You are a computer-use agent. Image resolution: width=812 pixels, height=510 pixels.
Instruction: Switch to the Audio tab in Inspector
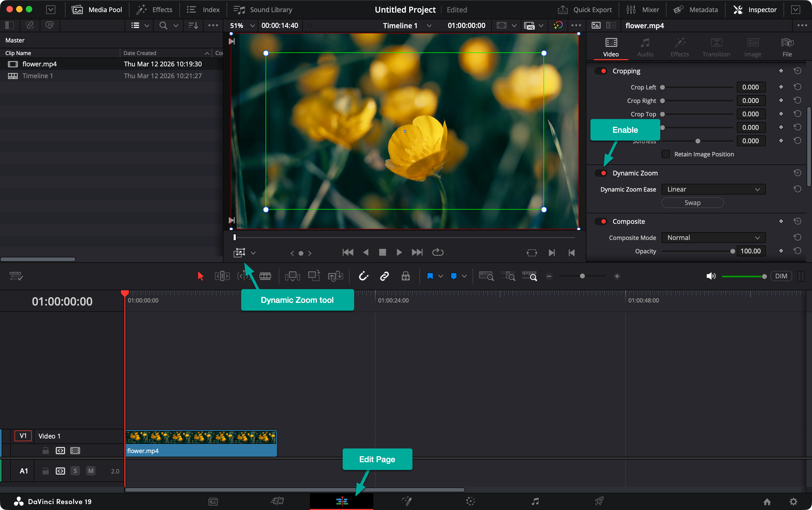(x=645, y=47)
